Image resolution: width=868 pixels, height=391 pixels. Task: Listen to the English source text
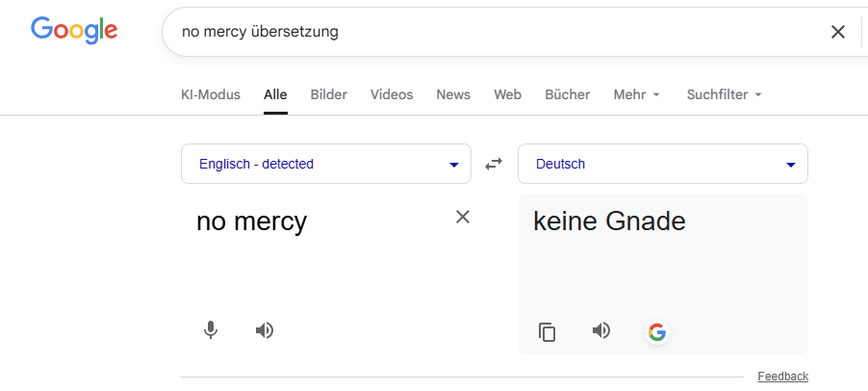click(x=265, y=330)
